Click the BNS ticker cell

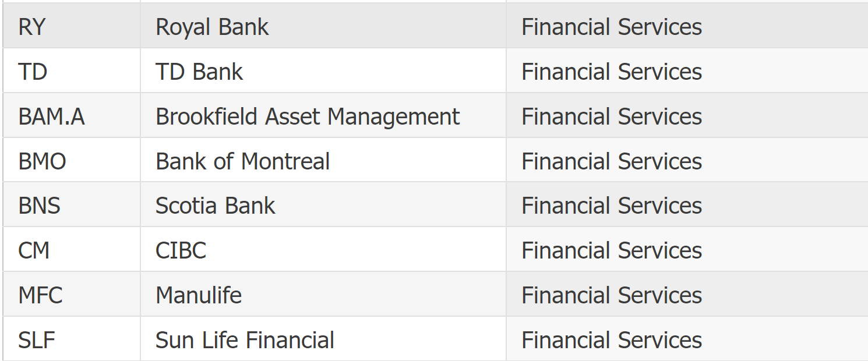72,205
